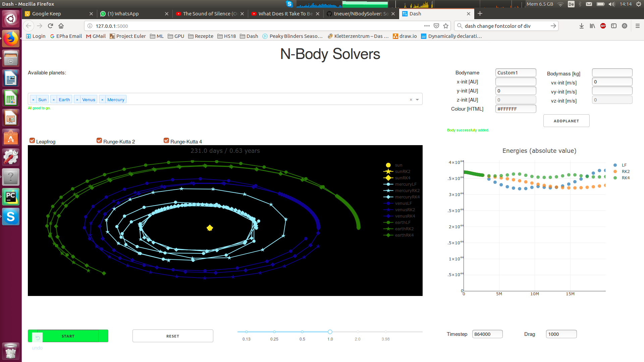Image resolution: width=644 pixels, height=362 pixels.
Task: Remove Earth tag from planet selector
Action: (x=54, y=100)
